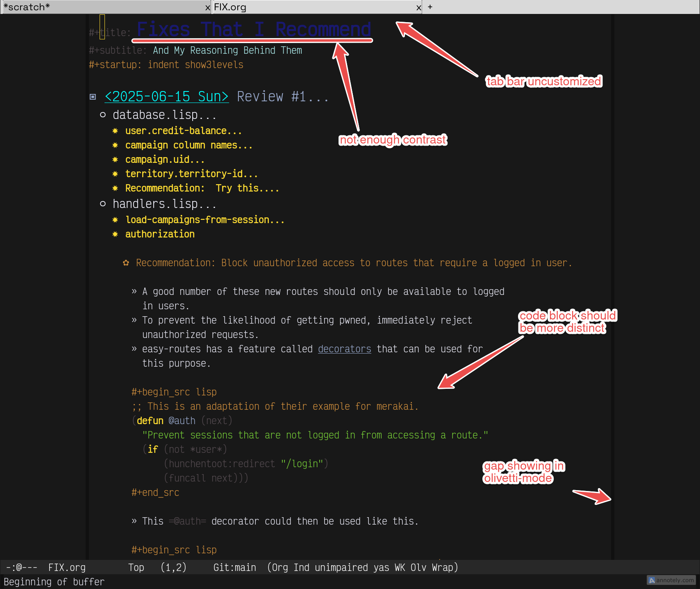This screenshot has height=589, width=700.
Task: Click star bullet beside campaign.uid
Action: (x=115, y=160)
